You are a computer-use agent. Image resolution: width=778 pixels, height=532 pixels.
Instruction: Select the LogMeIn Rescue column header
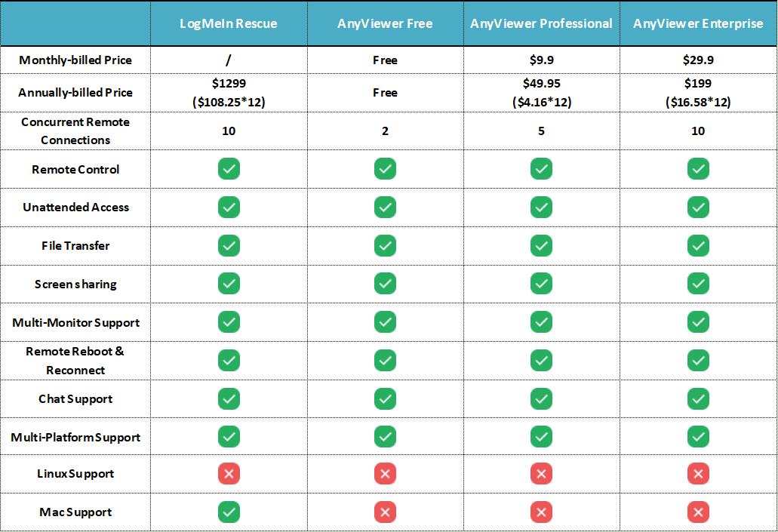point(229,23)
